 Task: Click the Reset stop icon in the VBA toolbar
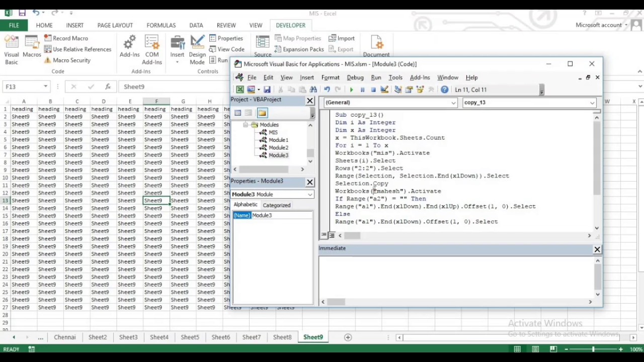[x=373, y=89]
